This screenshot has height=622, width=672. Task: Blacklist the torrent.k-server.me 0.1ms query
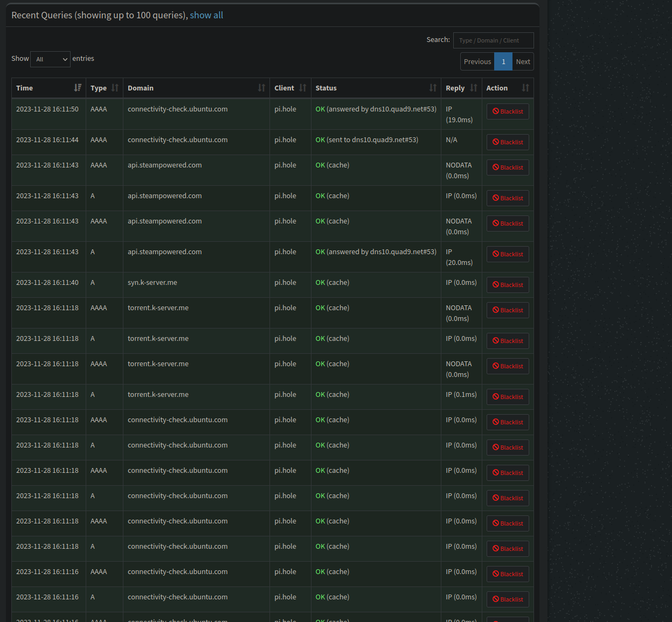(508, 397)
